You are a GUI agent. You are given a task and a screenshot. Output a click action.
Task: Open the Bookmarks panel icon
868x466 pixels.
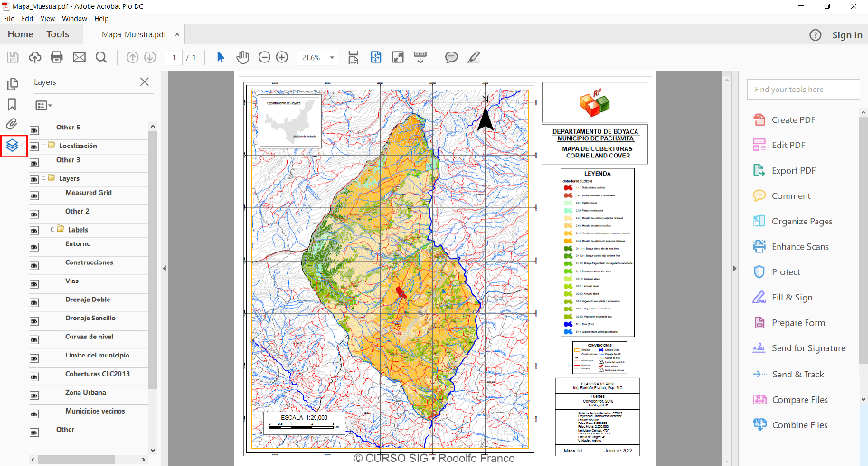coord(12,104)
